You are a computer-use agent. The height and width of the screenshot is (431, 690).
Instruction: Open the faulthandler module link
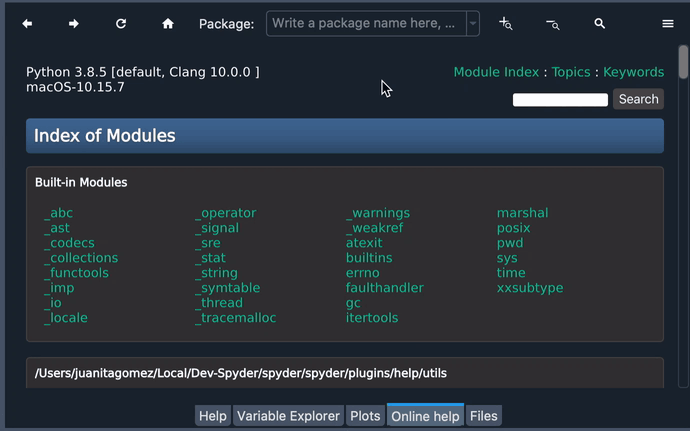385,288
